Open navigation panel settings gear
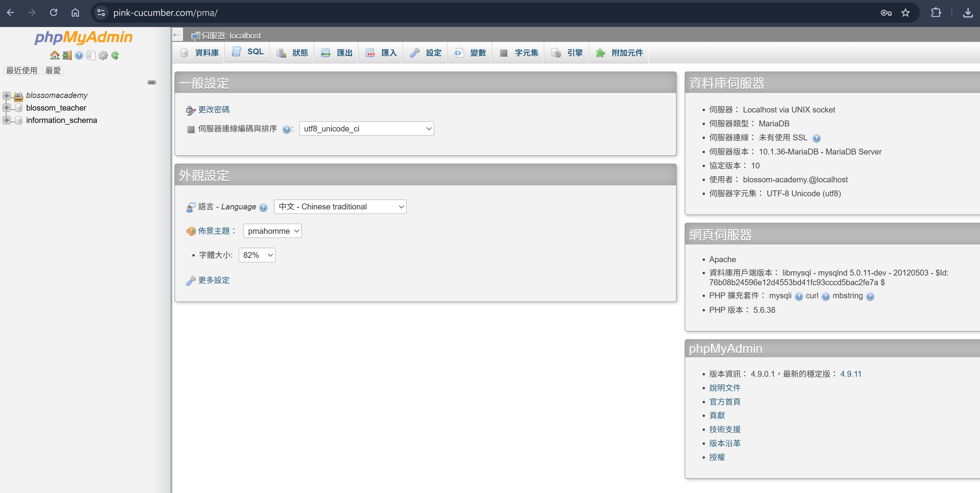Screen dimensions: 980x493 103,56
